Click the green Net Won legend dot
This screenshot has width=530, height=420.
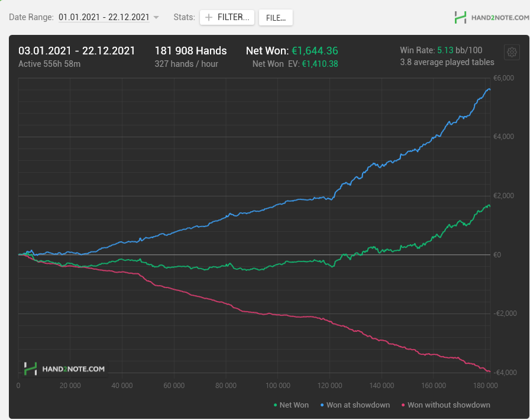[x=275, y=405]
